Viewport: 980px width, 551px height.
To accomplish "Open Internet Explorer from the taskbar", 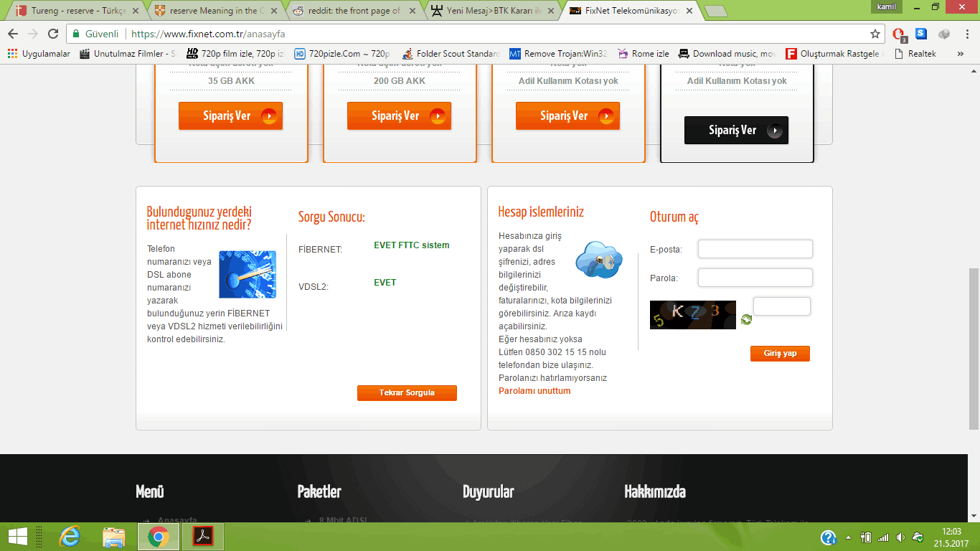I will (x=70, y=537).
